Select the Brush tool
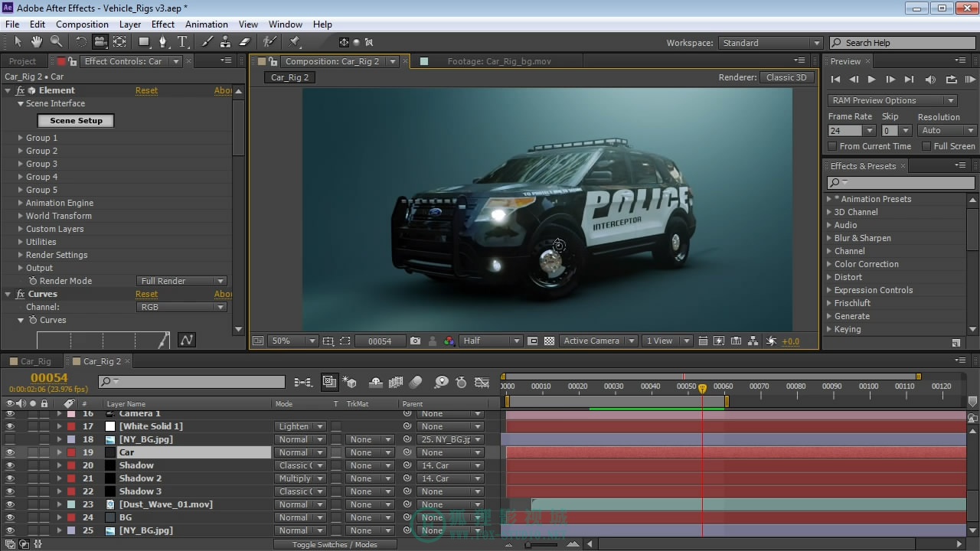The image size is (980, 551). coord(207,42)
